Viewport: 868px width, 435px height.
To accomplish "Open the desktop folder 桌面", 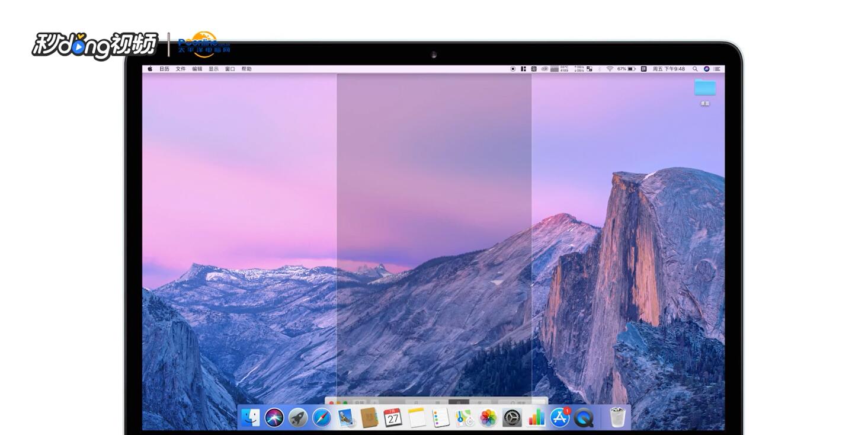I will [x=705, y=92].
